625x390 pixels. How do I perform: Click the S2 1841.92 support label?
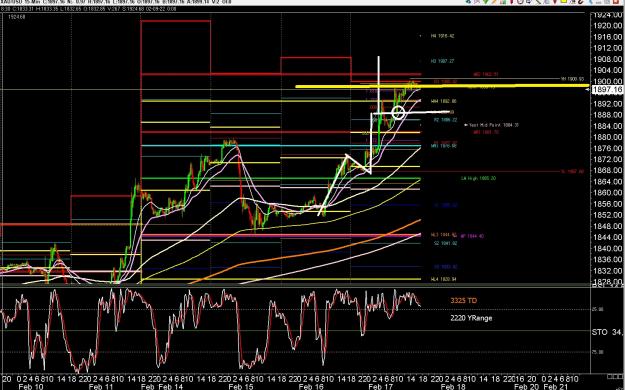[446, 243]
